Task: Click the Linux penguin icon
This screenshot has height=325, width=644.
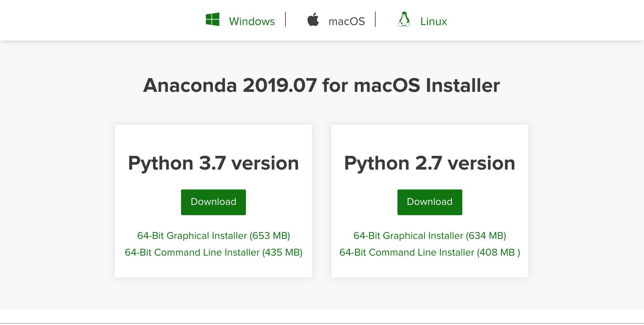Action: pos(404,19)
